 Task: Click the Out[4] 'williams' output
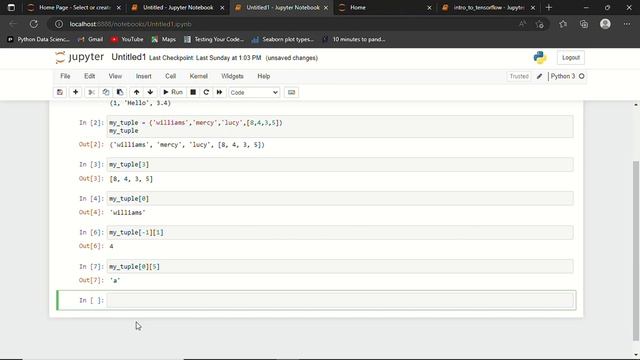tap(127, 213)
